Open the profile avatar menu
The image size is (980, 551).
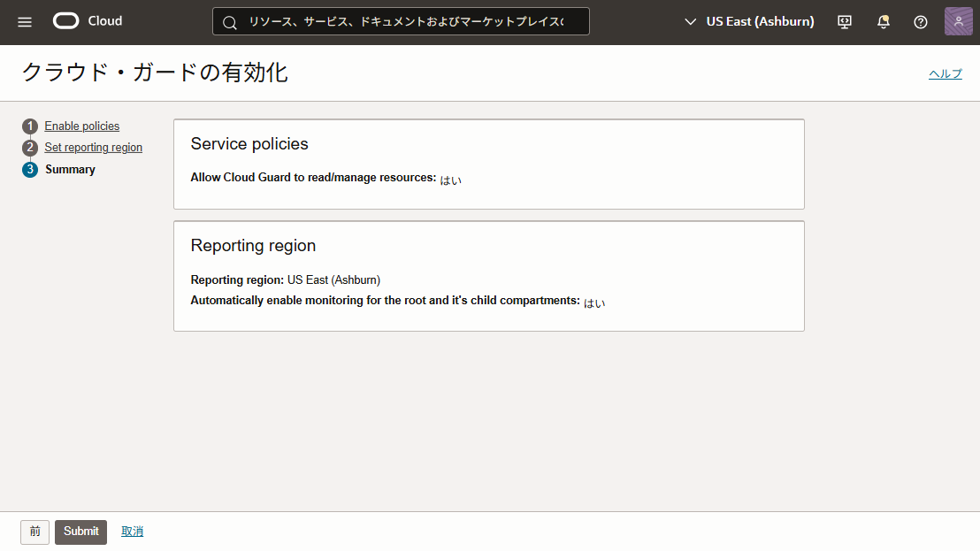pyautogui.click(x=958, y=20)
